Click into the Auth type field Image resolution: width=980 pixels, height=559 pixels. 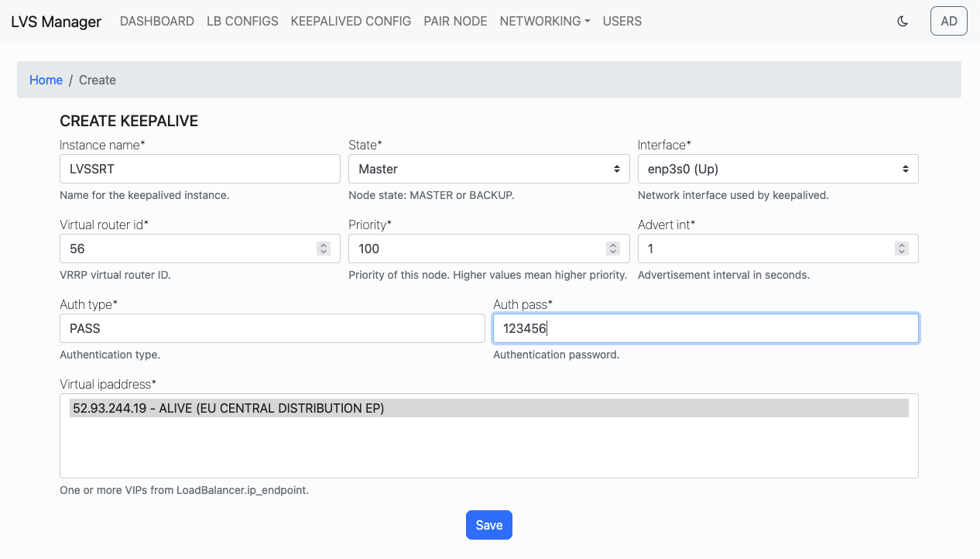coord(272,328)
